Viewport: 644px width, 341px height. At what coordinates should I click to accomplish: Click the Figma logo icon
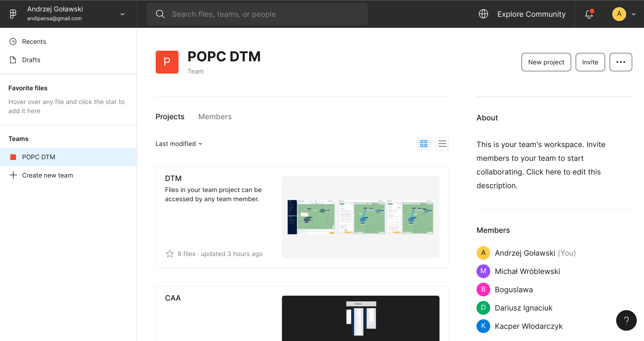click(x=13, y=14)
